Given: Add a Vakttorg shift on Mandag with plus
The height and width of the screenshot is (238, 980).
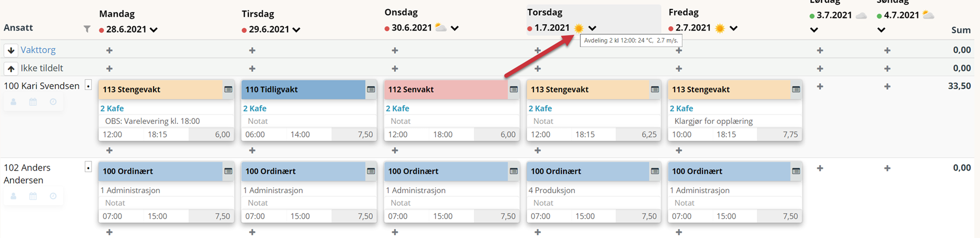Looking at the screenshot, I should [109, 50].
